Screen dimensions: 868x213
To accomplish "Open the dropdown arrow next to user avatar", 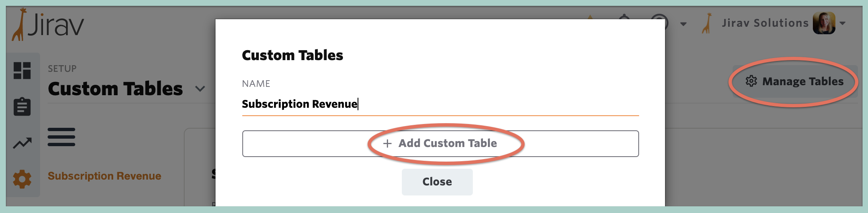I will click(843, 23).
